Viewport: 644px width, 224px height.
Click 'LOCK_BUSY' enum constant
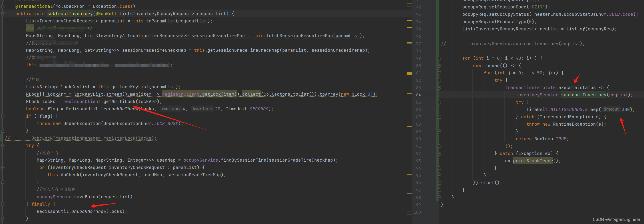pos(166,123)
